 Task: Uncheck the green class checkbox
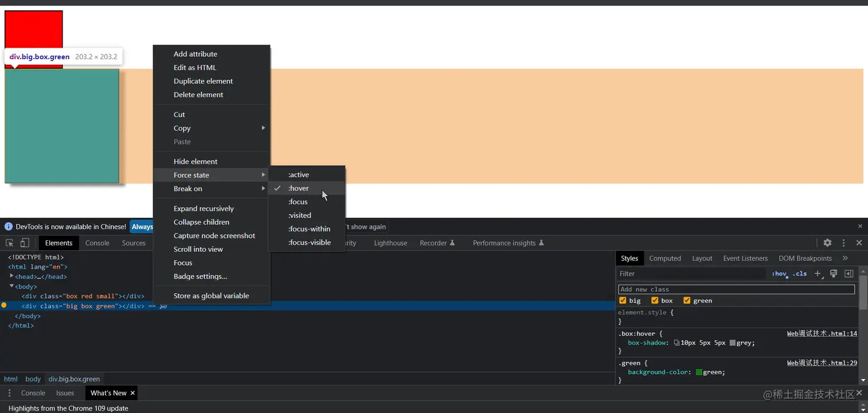tap(687, 301)
